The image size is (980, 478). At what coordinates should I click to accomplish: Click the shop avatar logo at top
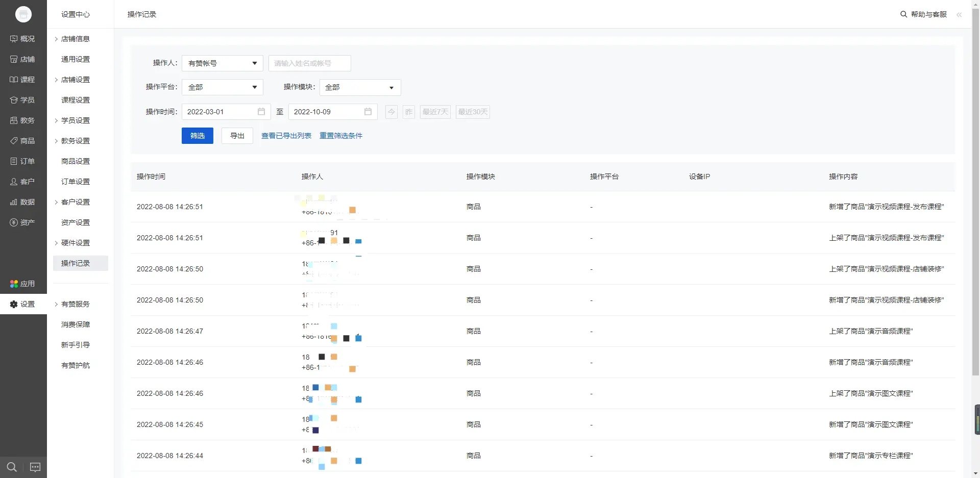[23, 14]
